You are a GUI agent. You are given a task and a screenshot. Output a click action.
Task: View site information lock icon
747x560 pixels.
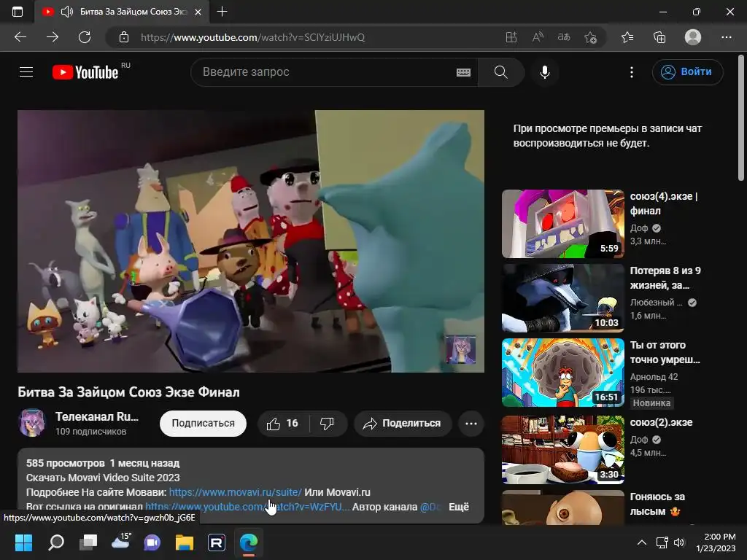[124, 37]
